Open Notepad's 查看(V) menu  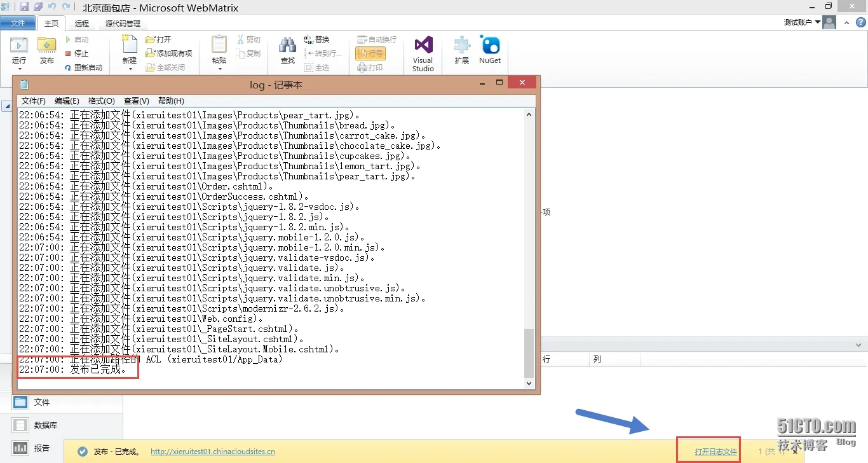[136, 100]
